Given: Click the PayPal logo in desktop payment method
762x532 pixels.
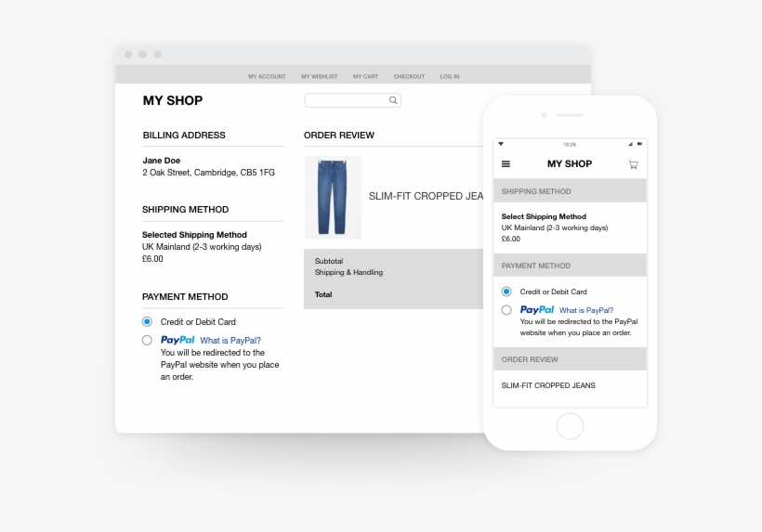Looking at the screenshot, I should pos(177,340).
